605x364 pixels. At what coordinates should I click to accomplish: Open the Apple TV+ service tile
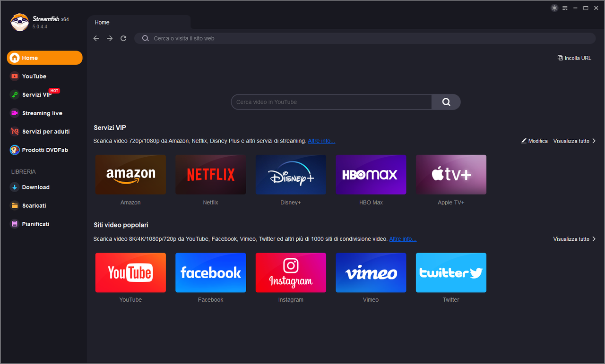pyautogui.click(x=451, y=175)
